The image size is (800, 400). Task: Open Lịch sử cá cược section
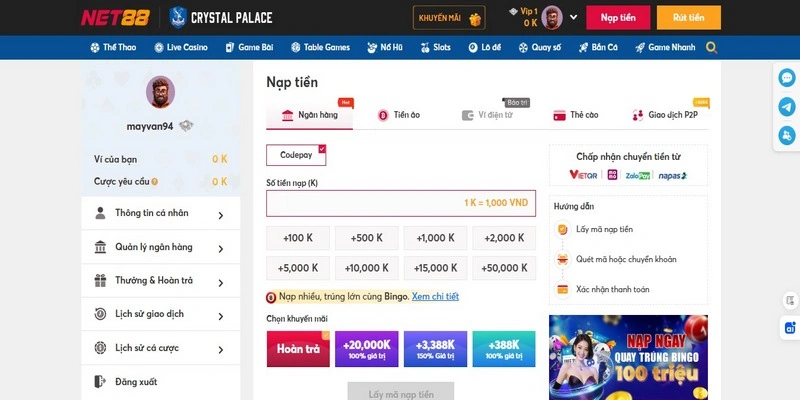click(161, 348)
